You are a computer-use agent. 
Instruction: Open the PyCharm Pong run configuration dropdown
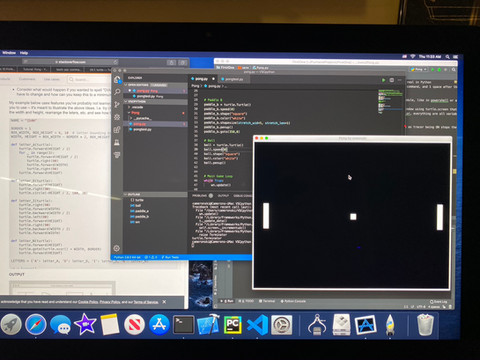coord(419,69)
